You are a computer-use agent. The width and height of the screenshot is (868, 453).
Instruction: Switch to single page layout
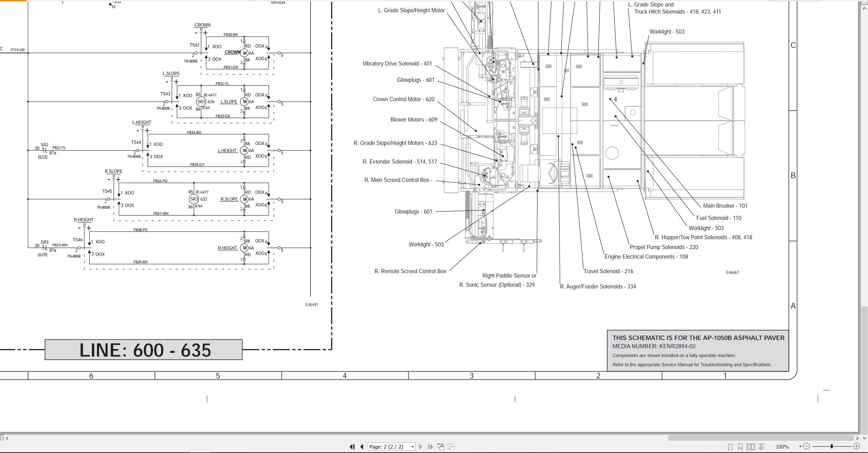point(731,447)
